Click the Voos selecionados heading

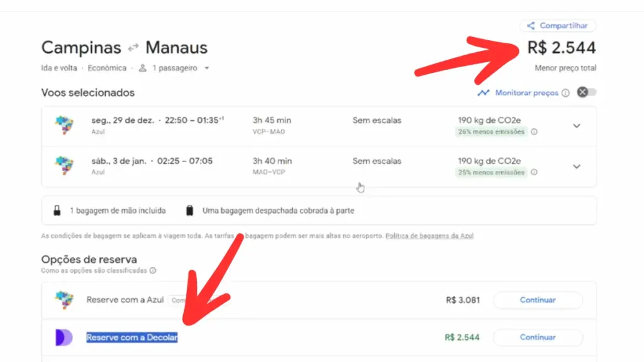(88, 93)
